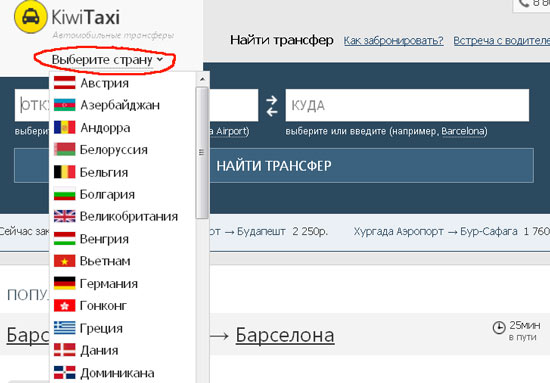Click the Hong Kong flag icon
Screen dimensions: 550x383
tap(65, 305)
